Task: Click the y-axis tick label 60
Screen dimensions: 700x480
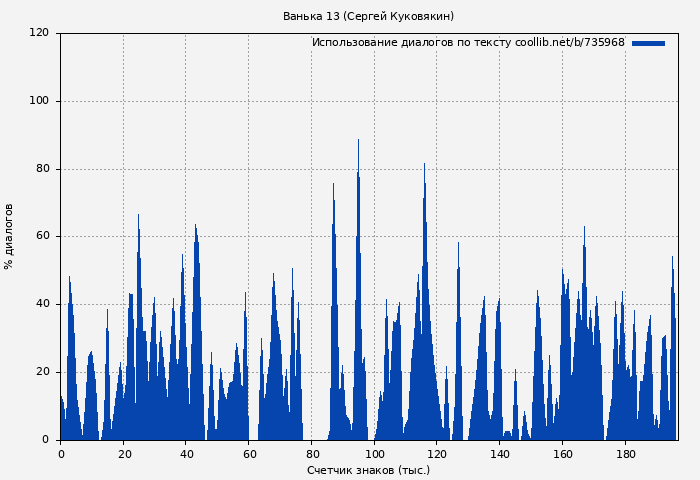Action: pos(42,237)
